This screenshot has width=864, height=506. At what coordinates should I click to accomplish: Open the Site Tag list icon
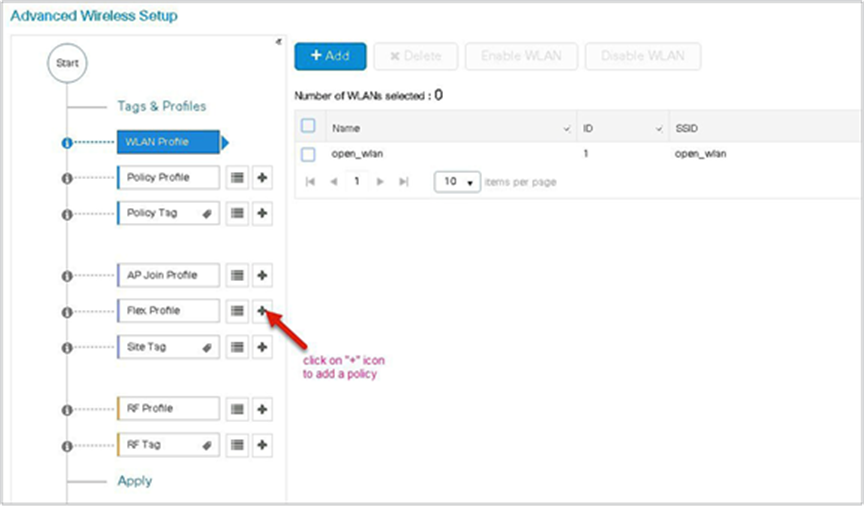[x=237, y=347]
